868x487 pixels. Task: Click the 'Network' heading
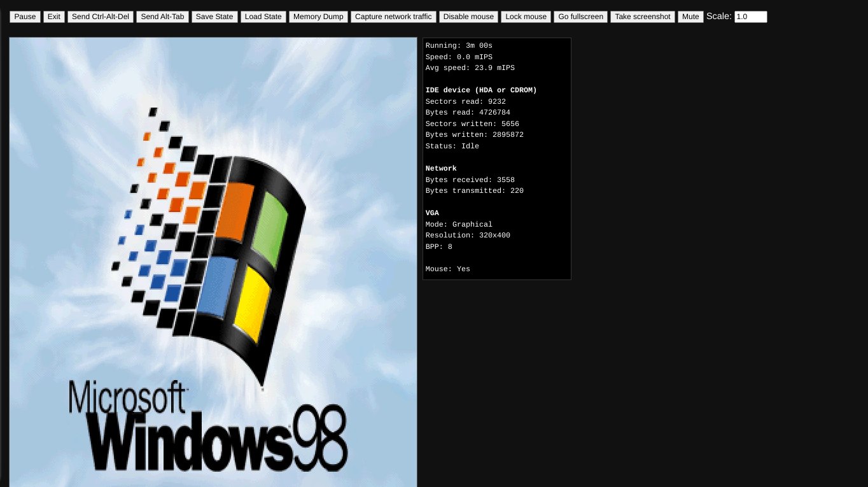pos(441,169)
